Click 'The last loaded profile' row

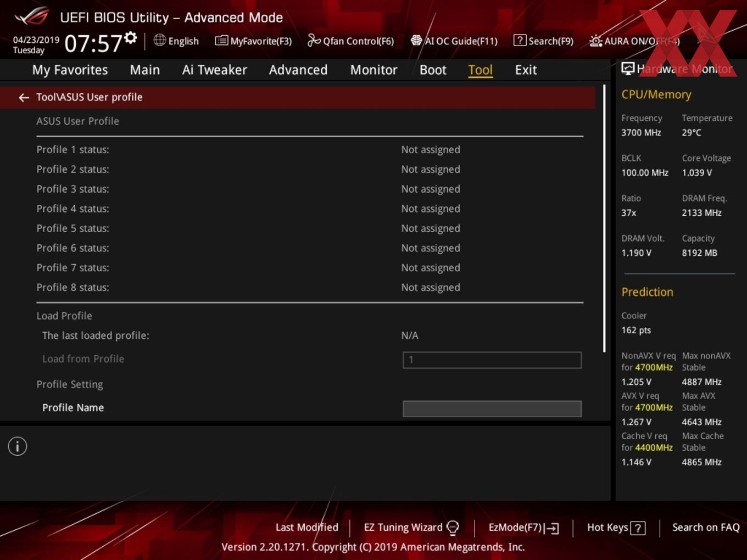click(310, 335)
